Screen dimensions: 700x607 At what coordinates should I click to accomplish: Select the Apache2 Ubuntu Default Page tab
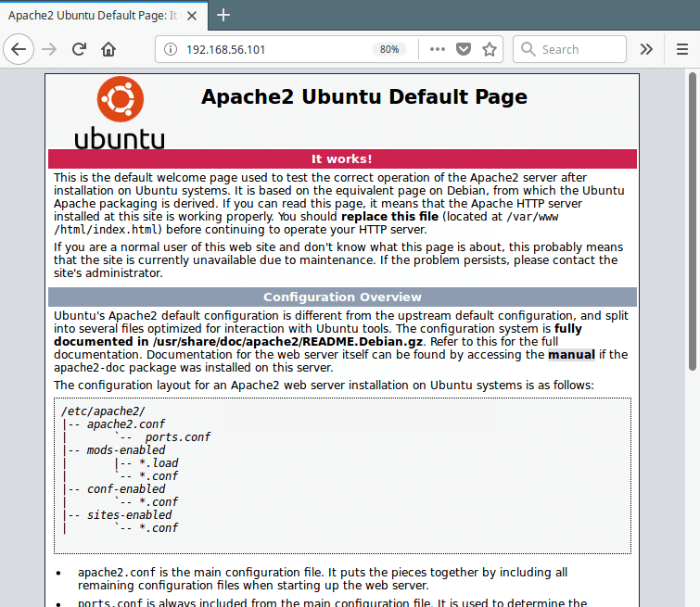(93, 15)
